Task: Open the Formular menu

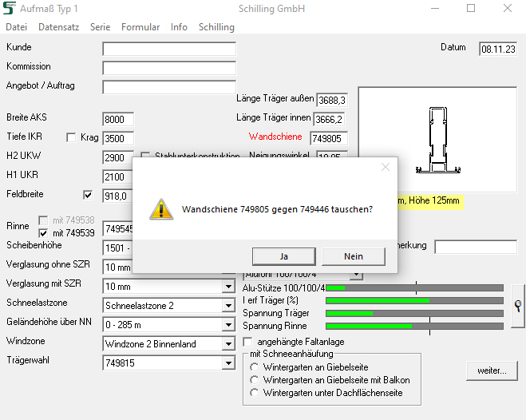Action: pos(140,27)
